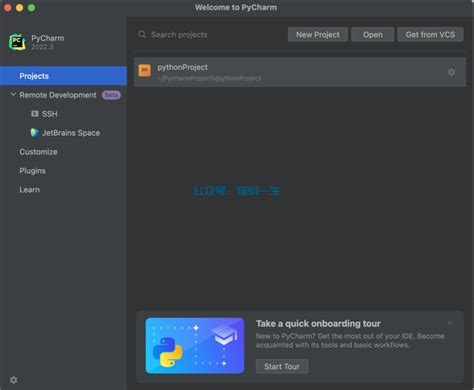Minimize the Welcome to PyCharm window
The height and width of the screenshot is (390, 474).
pos(20,7)
